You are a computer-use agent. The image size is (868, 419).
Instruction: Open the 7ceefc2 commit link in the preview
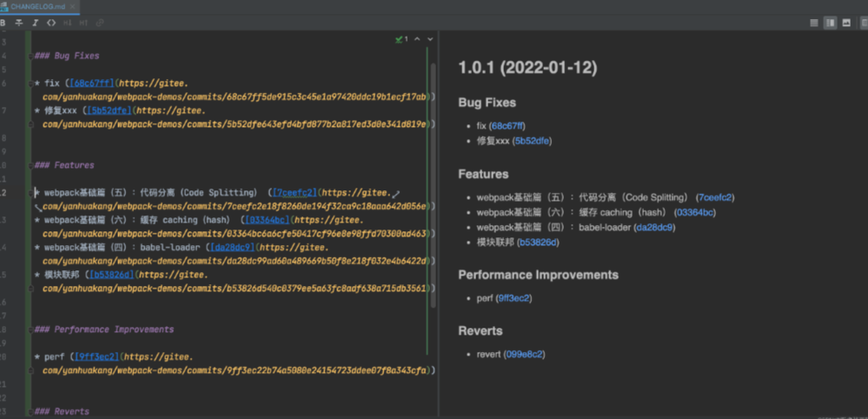[715, 197]
